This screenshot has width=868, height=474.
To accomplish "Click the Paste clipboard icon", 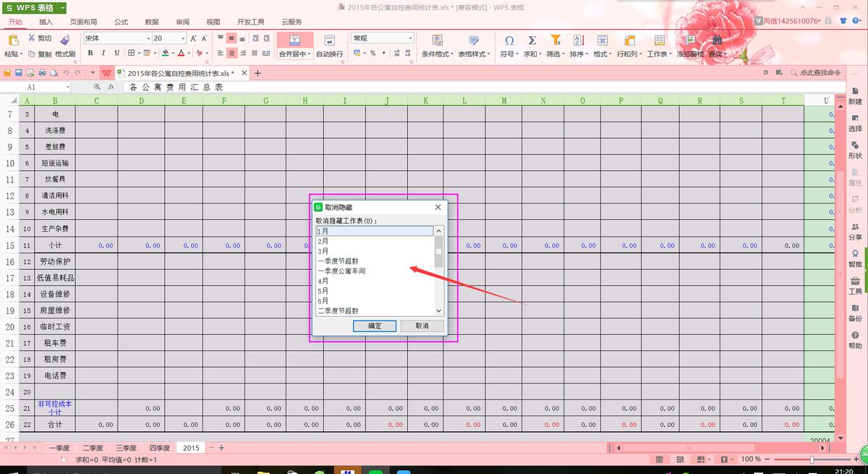I will coord(13,42).
